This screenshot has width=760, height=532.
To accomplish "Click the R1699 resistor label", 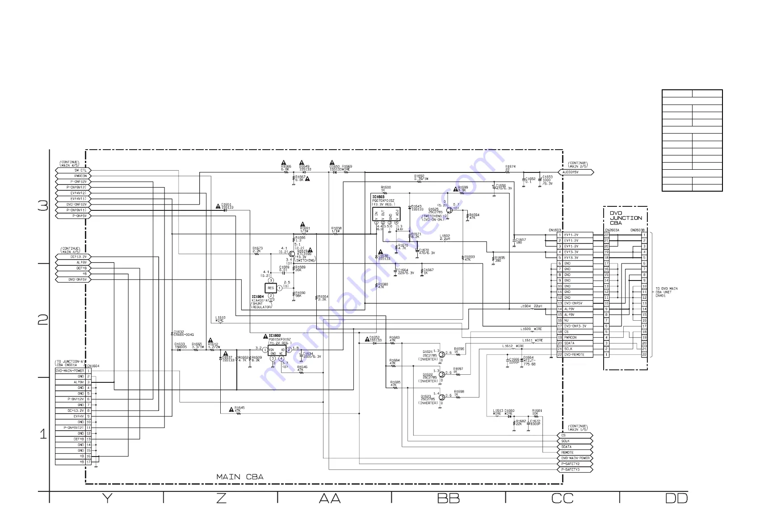I will (463, 189).
